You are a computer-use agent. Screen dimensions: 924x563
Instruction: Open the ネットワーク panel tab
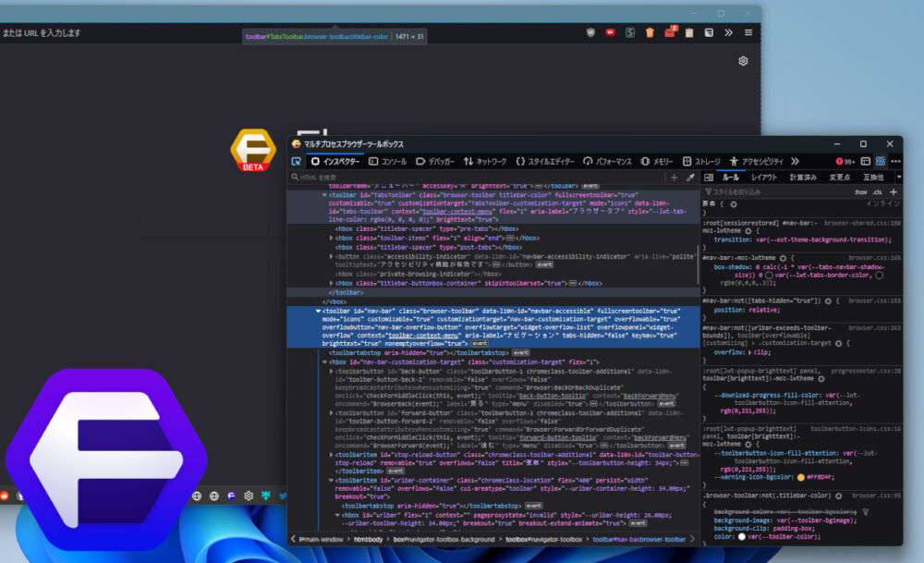point(484,161)
